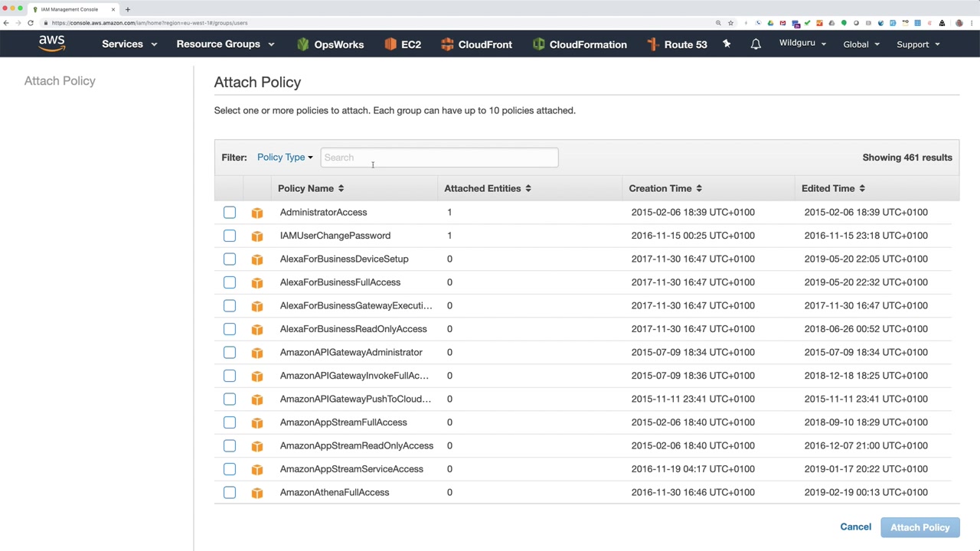Check the AdministratorAccess policy checkbox
Image resolution: width=980 pixels, height=551 pixels.
pyautogui.click(x=230, y=212)
